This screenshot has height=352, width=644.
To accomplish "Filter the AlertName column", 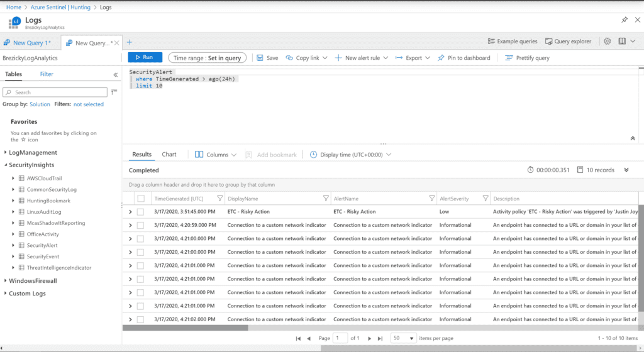I will 431,199.
